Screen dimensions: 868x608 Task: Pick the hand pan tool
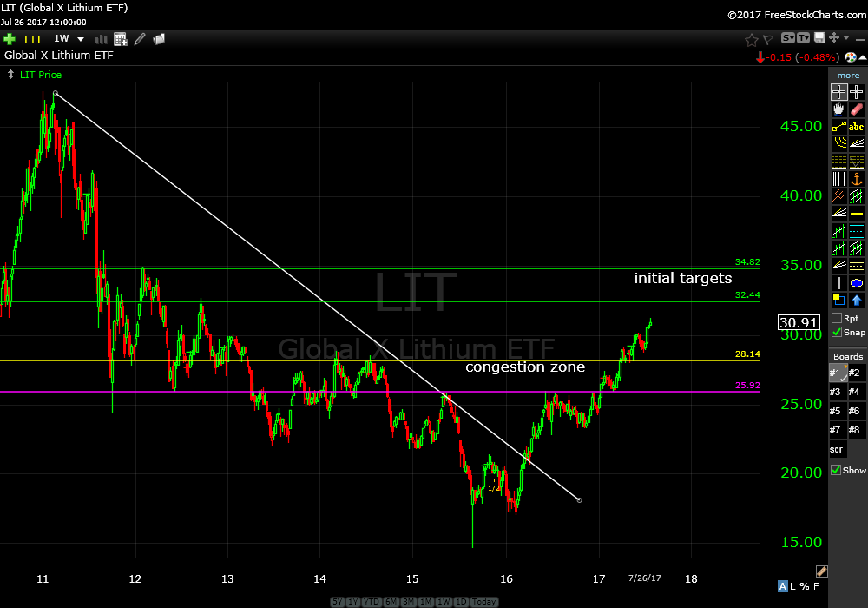pyautogui.click(x=838, y=109)
